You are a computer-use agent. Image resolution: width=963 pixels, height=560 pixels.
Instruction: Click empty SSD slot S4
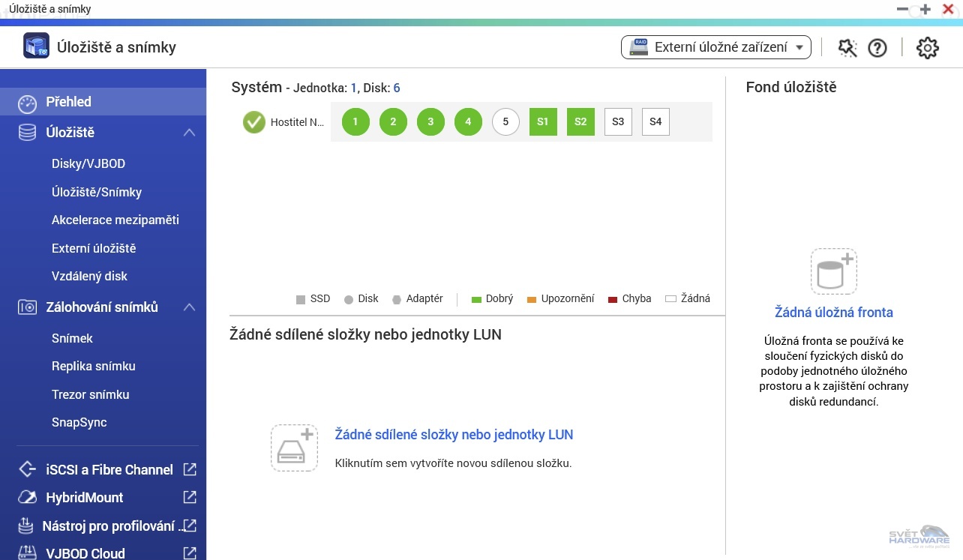coord(655,121)
